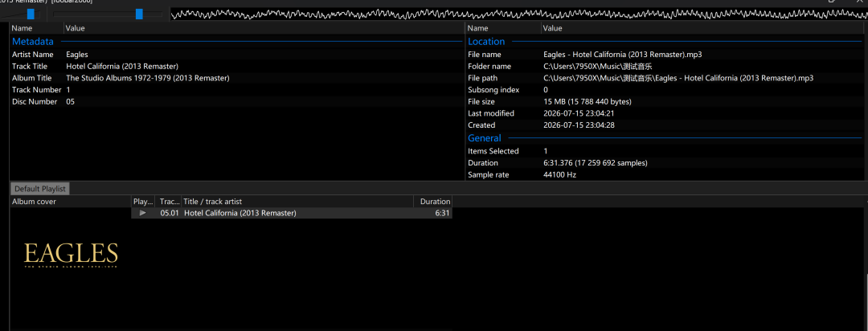The image size is (868, 331).
Task: Select the Duration field label in General
Action: coord(483,163)
